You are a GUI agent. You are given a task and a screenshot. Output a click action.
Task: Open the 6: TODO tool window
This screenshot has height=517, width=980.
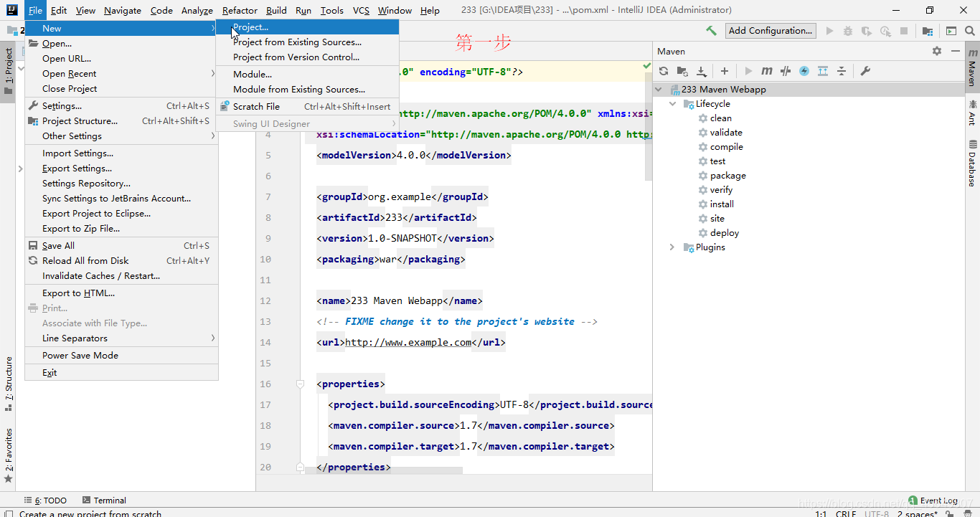(46, 501)
